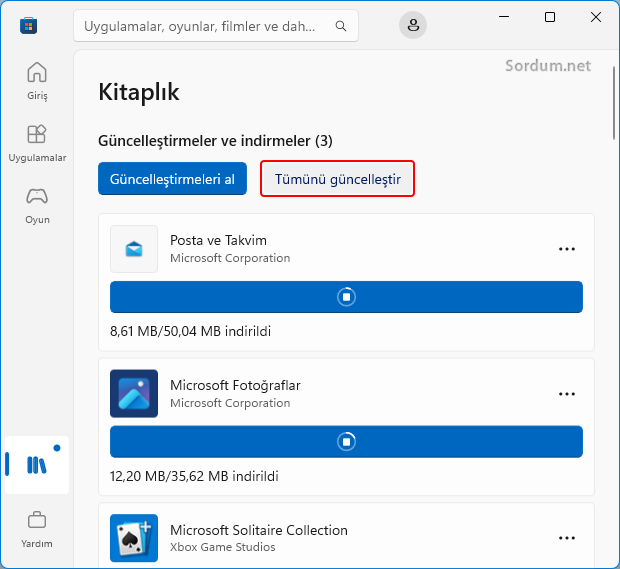The width and height of the screenshot is (620, 569).
Task: Click the Microsoft Store logo icon
Action: (28, 26)
